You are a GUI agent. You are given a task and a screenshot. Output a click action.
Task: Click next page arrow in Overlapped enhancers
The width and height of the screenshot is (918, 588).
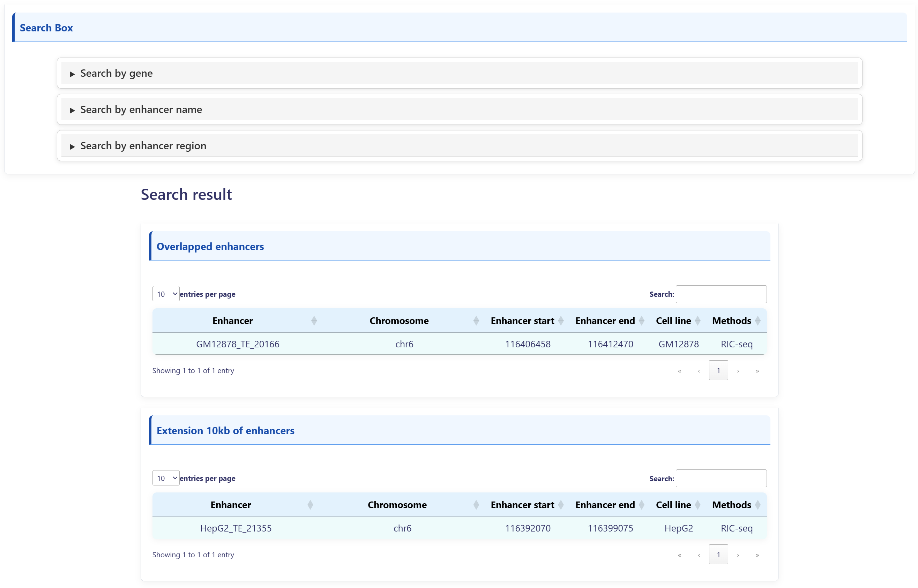click(x=737, y=371)
